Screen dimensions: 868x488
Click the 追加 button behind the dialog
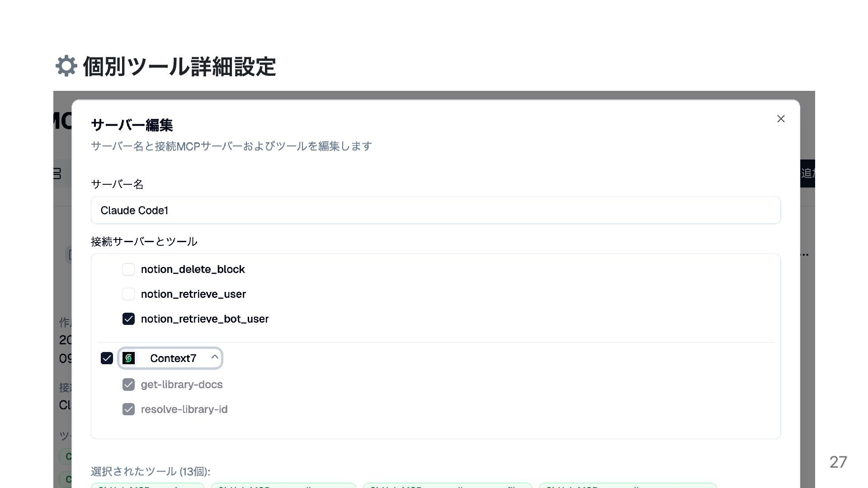point(807,174)
